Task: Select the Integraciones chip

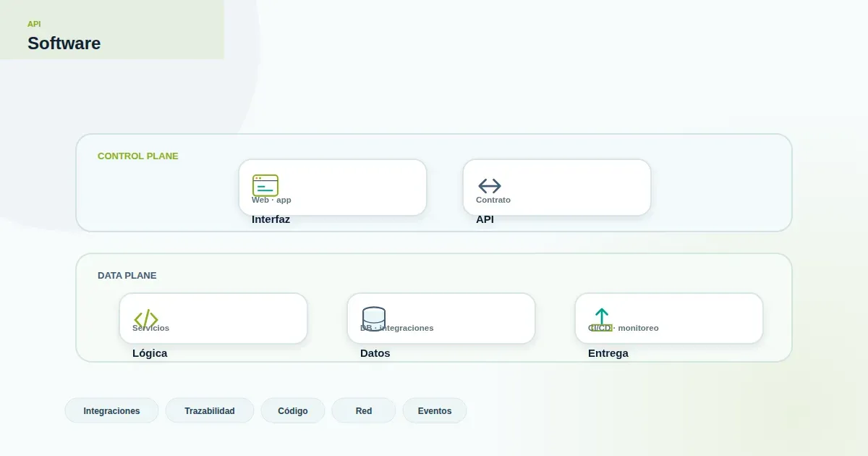Action: click(111, 410)
